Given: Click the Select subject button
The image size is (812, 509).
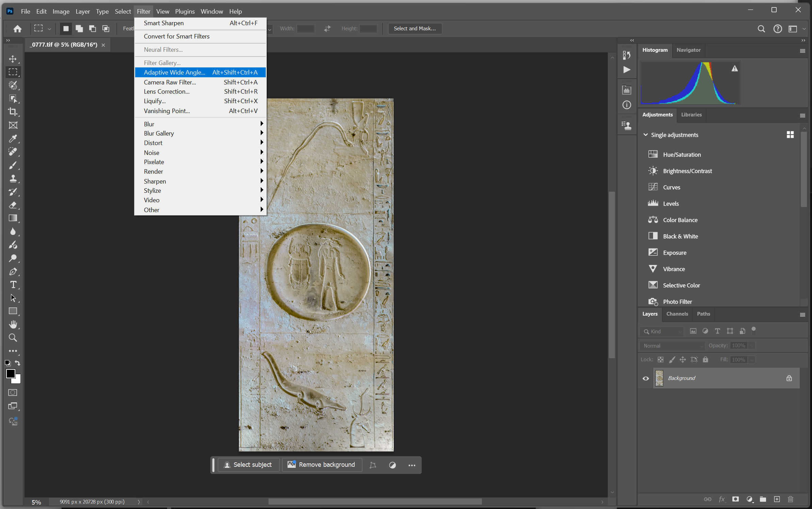Looking at the screenshot, I should [x=248, y=465].
